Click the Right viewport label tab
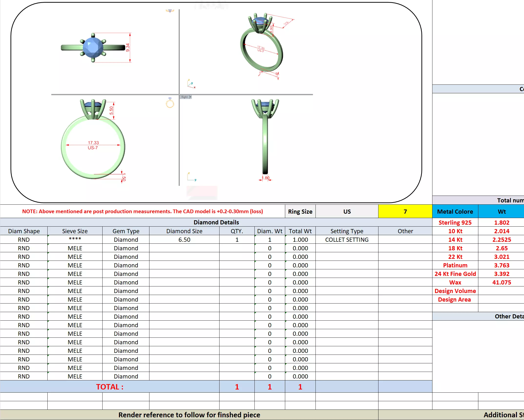The width and height of the screenshot is (524, 420). [x=184, y=97]
